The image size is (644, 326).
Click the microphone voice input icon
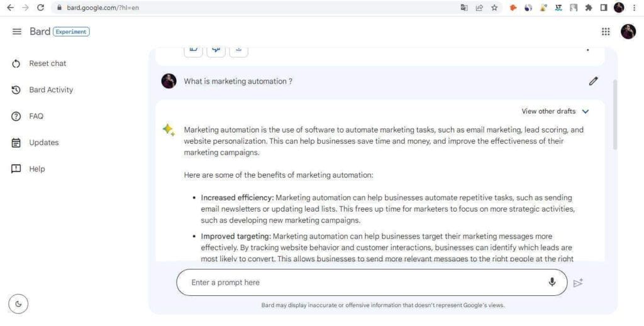[552, 282]
